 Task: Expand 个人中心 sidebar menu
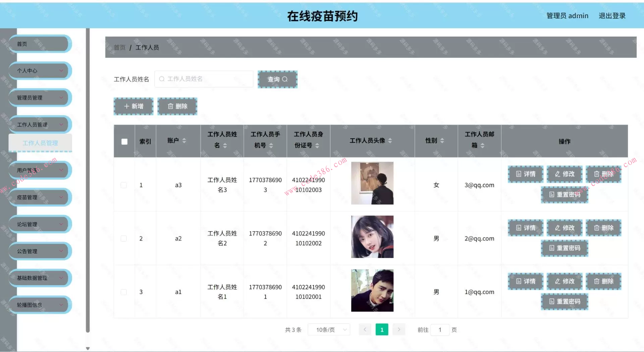tap(40, 71)
